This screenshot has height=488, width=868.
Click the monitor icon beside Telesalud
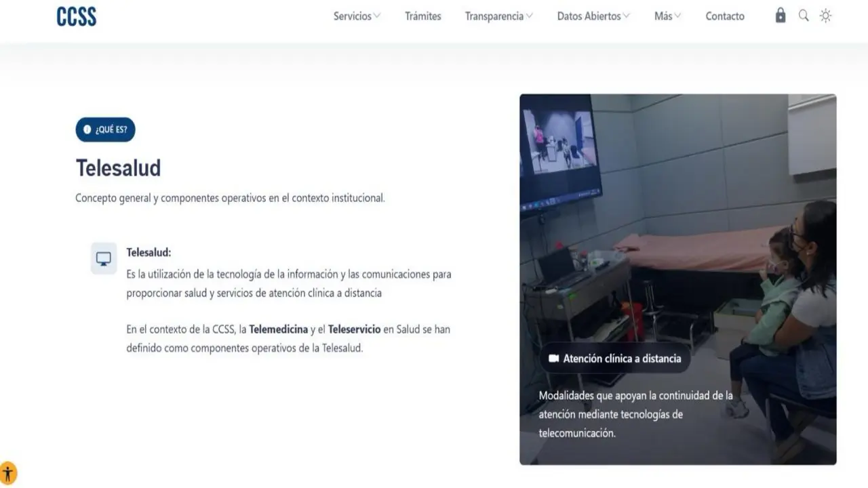tap(104, 258)
